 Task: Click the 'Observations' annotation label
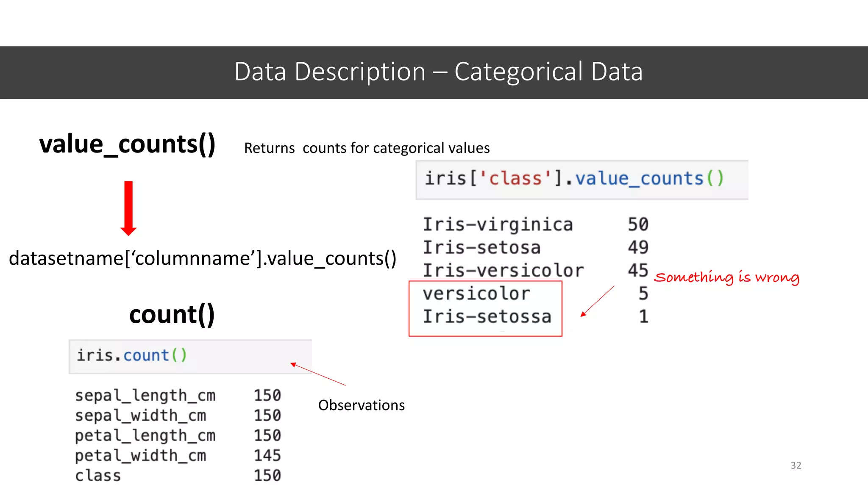point(362,405)
